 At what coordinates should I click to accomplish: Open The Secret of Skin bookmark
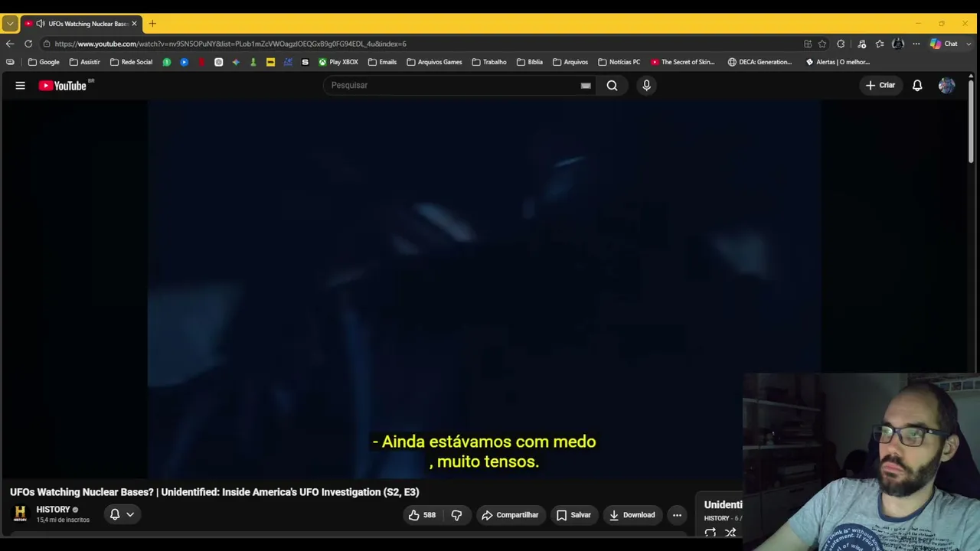point(683,62)
